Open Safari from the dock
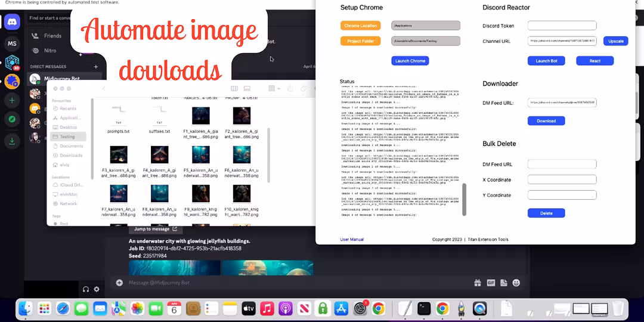 tap(63, 308)
